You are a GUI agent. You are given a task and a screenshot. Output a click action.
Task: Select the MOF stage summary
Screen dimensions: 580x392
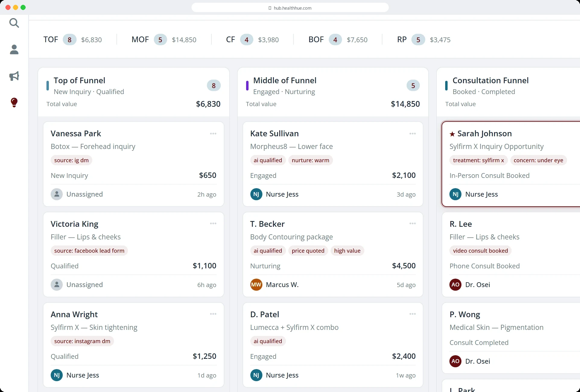[x=164, y=40]
